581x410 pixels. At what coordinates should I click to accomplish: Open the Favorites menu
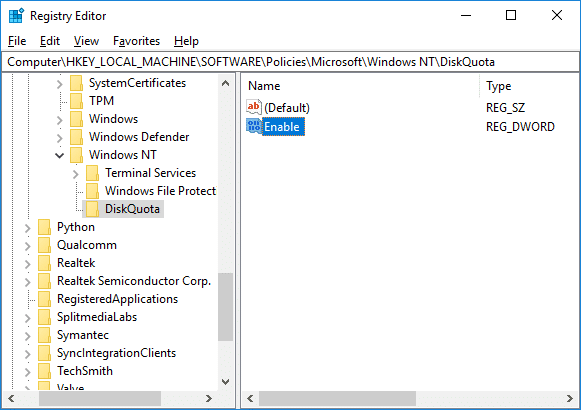pyautogui.click(x=136, y=41)
